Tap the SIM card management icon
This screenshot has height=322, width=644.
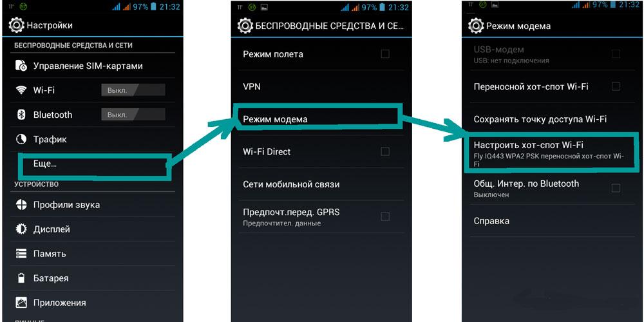21,66
